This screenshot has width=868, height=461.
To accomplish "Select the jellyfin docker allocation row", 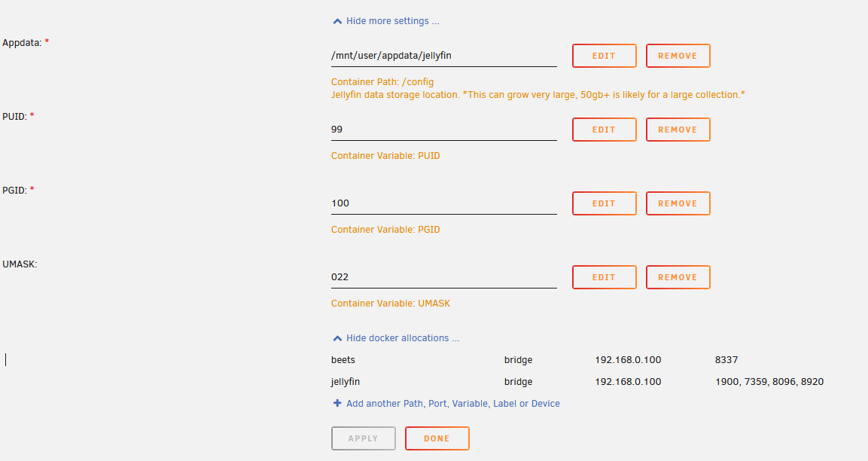I will click(346, 382).
